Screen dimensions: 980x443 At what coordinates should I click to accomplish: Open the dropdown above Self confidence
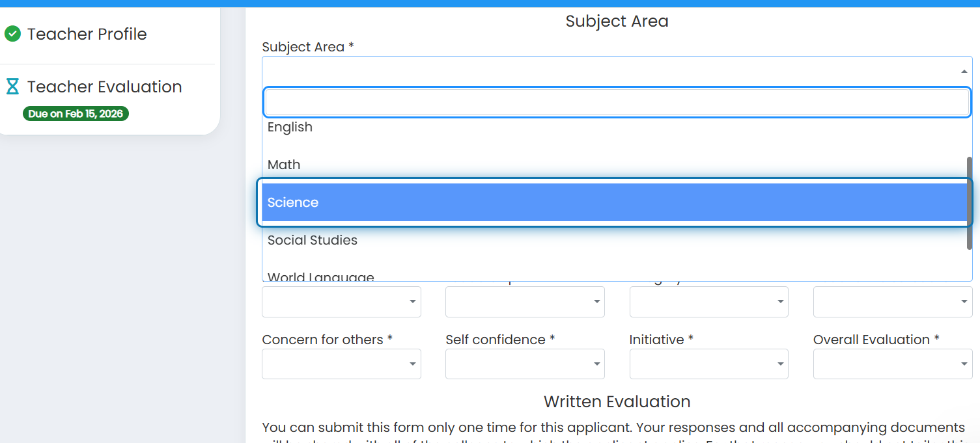point(525,302)
